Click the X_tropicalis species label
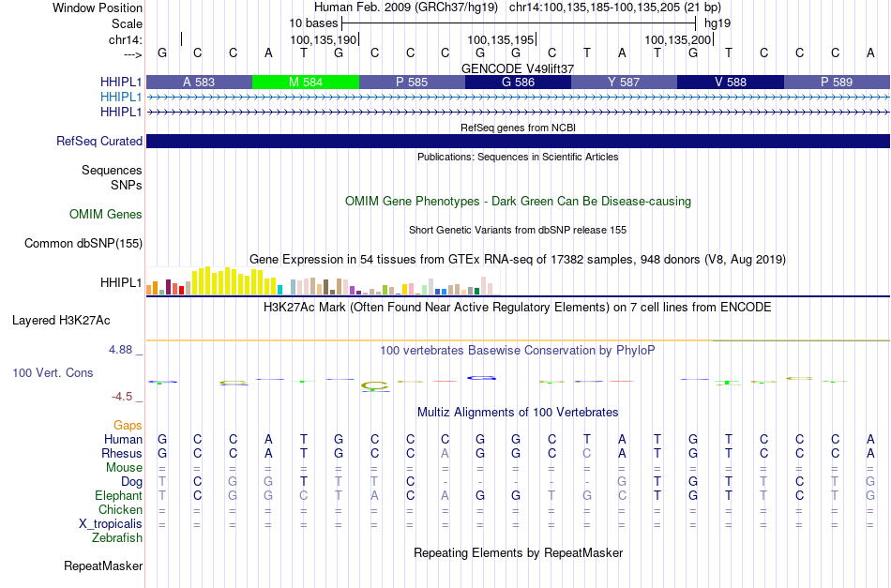Screen dimensions: 891x588 pyautogui.click(x=111, y=524)
